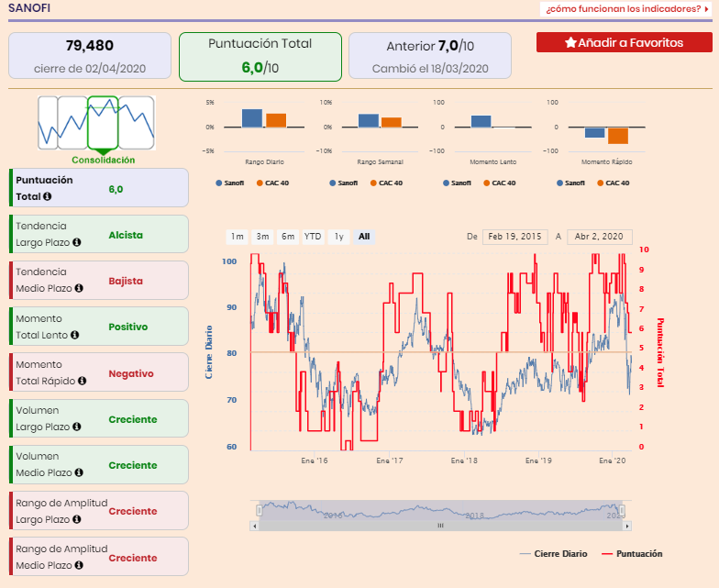Toggle Cierre Diario series in chart legend
This screenshot has height=588, width=719.
[x=554, y=554]
